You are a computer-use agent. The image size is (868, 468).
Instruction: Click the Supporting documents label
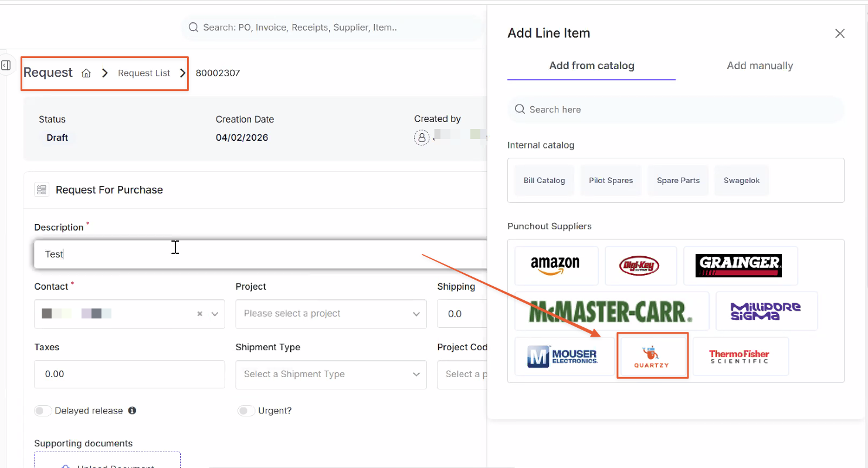pyautogui.click(x=83, y=443)
